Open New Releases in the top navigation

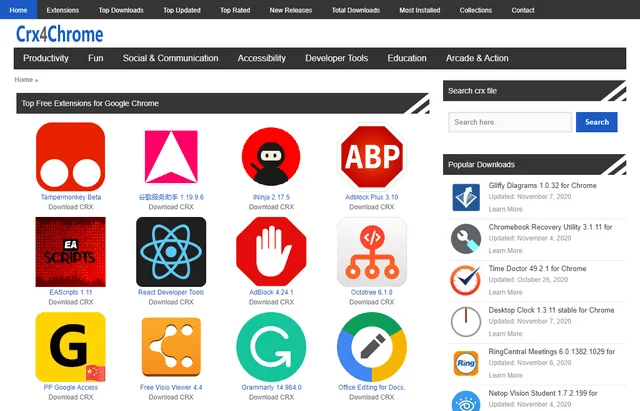(x=291, y=10)
